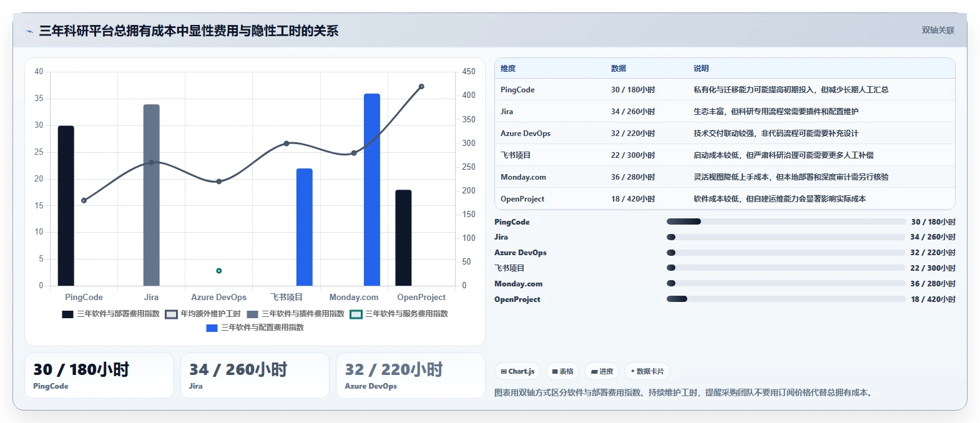Toggle legend 三年软件与插件费用指数

click(x=295, y=314)
